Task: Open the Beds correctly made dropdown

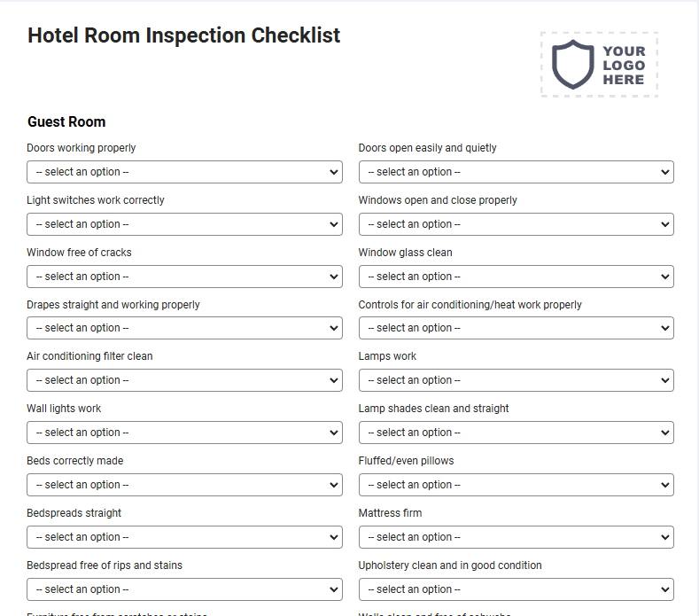Action: (x=184, y=485)
